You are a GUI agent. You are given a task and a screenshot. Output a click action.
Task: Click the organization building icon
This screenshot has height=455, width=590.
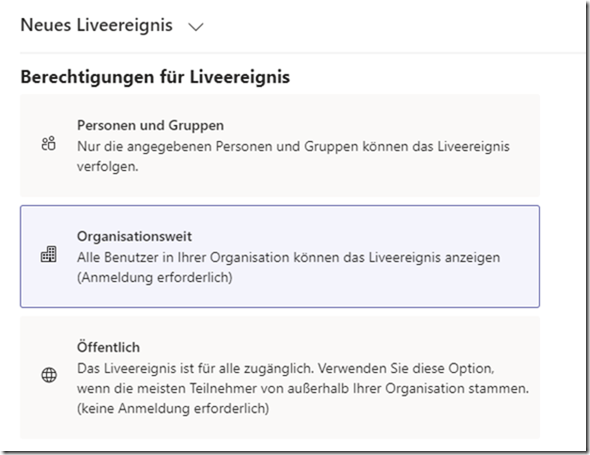click(x=49, y=254)
